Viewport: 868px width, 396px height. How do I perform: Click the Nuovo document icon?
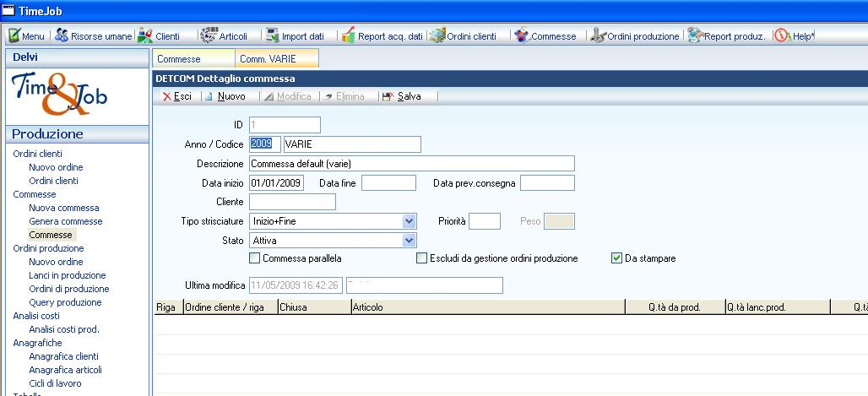209,96
